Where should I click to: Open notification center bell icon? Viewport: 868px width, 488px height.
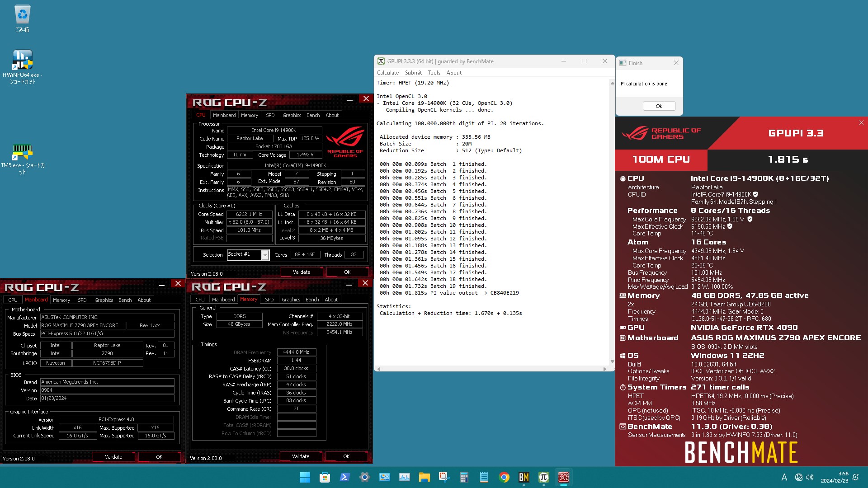click(x=855, y=477)
